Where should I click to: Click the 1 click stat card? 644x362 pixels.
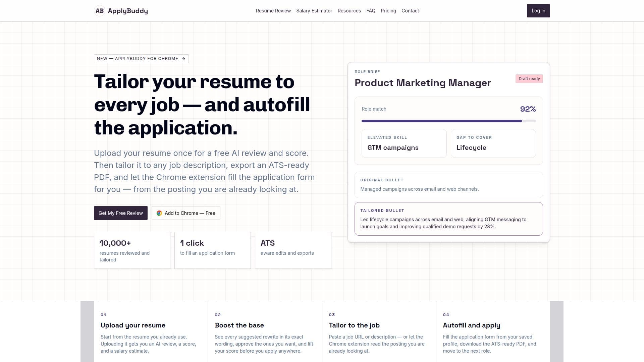coord(212,250)
